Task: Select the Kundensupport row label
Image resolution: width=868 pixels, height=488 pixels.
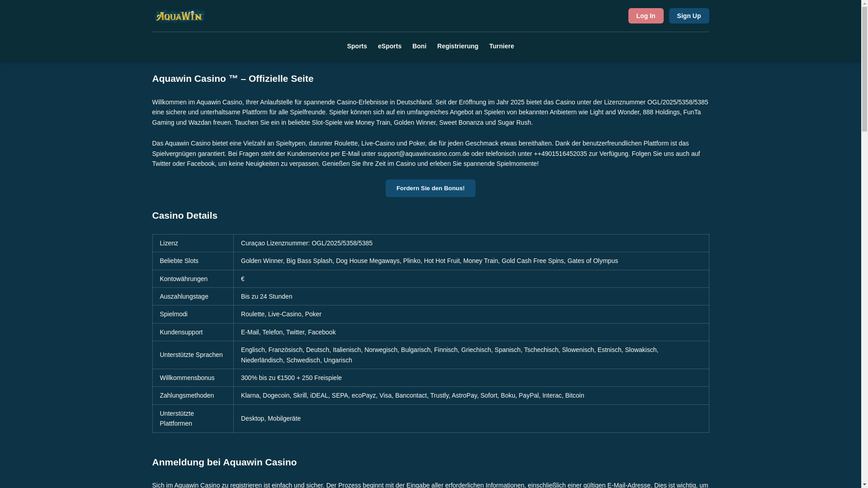Action: 193,332
